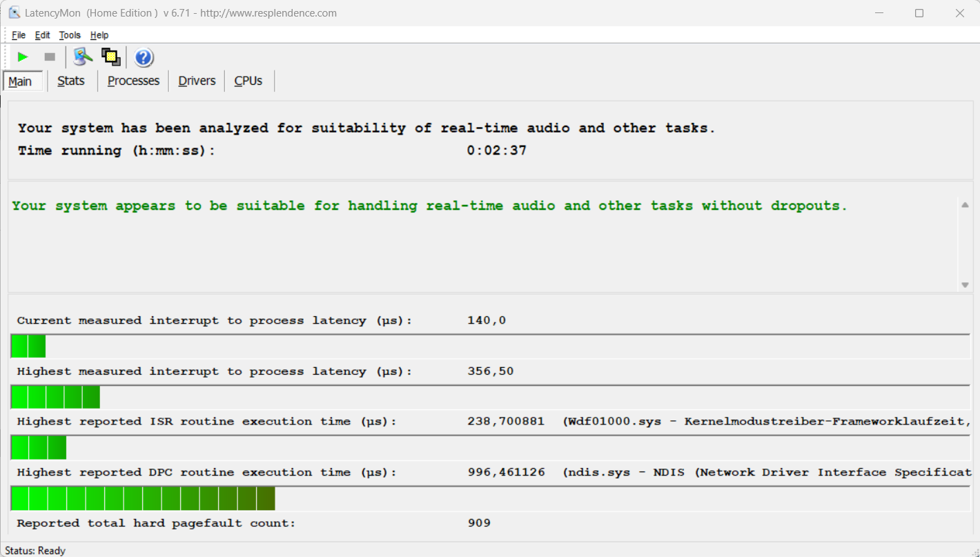The image size is (980, 557).
Task: Click 'Current measured interrupt to process latency' label
Action: tap(215, 320)
